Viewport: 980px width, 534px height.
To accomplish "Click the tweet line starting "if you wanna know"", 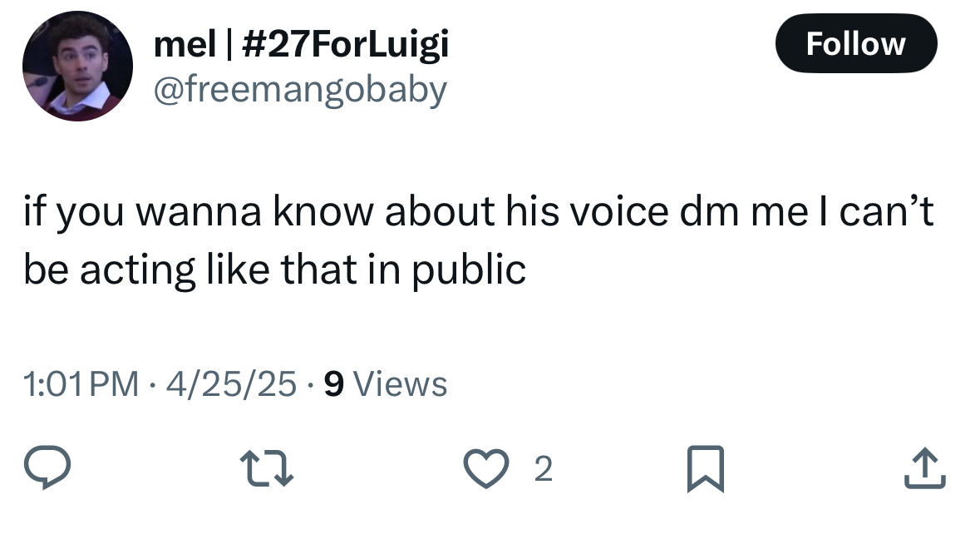I will click(x=478, y=210).
